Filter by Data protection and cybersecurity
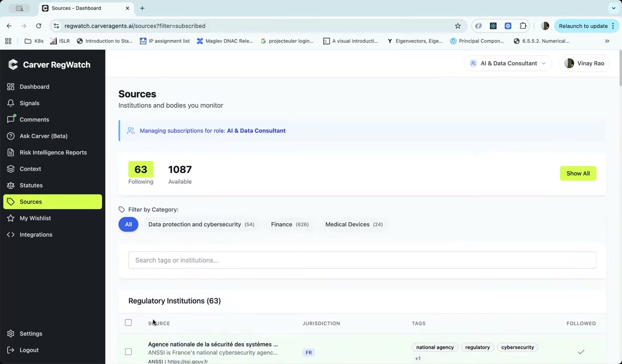 [201, 225]
